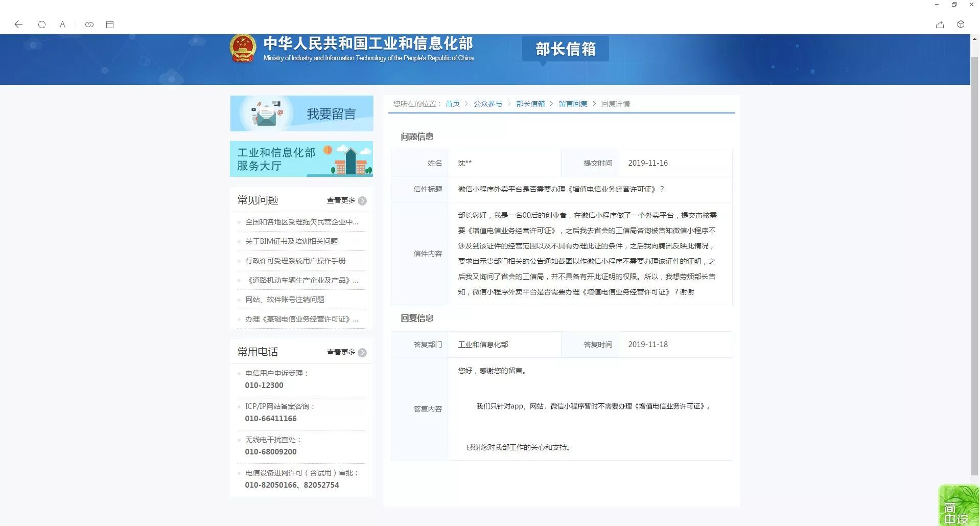Click phone number 010-82050166、82052754
Image resolution: width=980 pixels, height=526 pixels.
pos(292,485)
